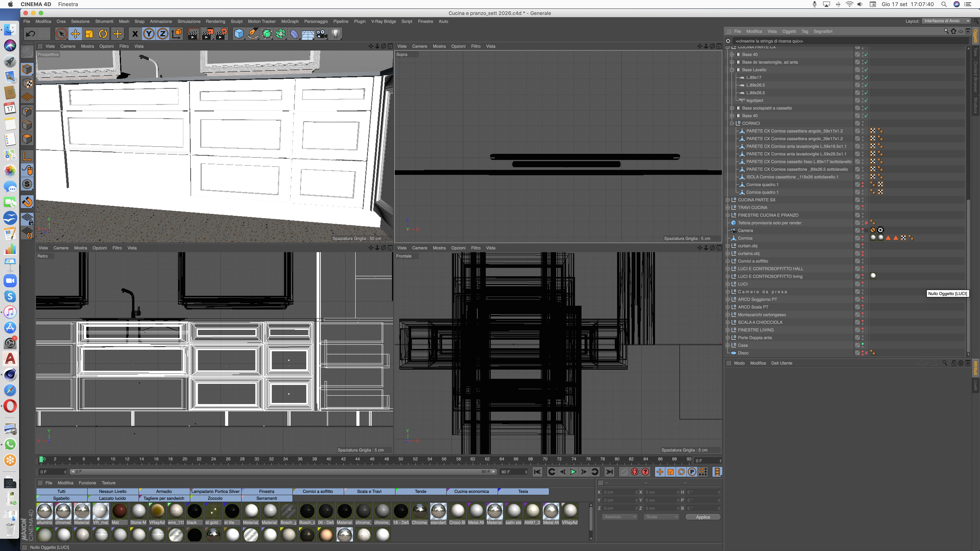Select the Cucina economica material layer
Viewport: 980px width, 551px height.
point(471,491)
